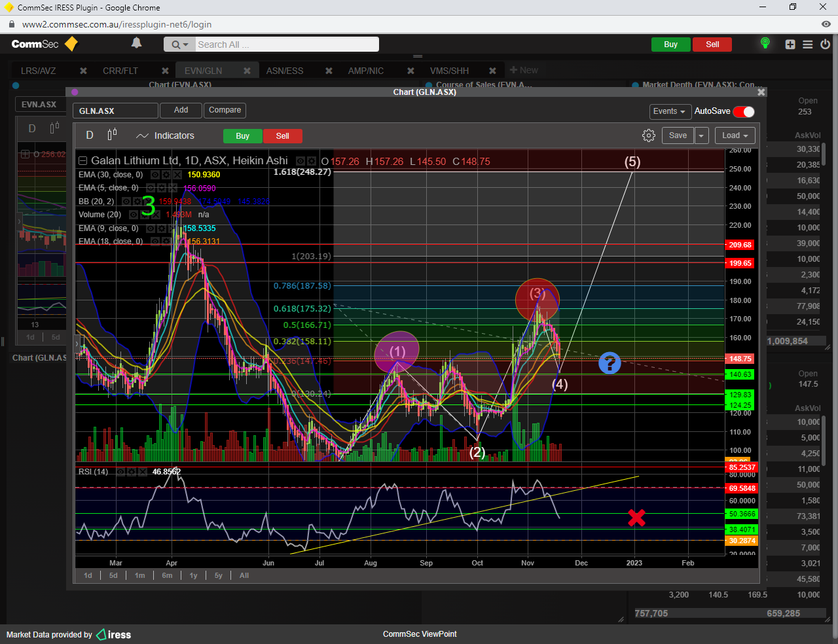The image size is (838, 644).
Task: Open the notifications bell
Action: pos(136,43)
